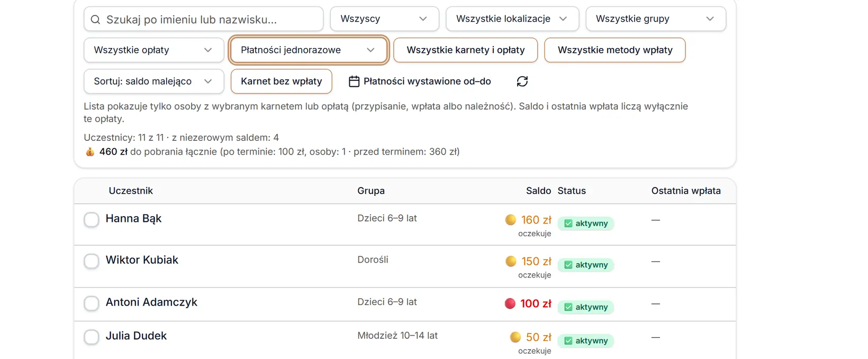Click Hanna Bąk's yellow balance dot

point(511,220)
